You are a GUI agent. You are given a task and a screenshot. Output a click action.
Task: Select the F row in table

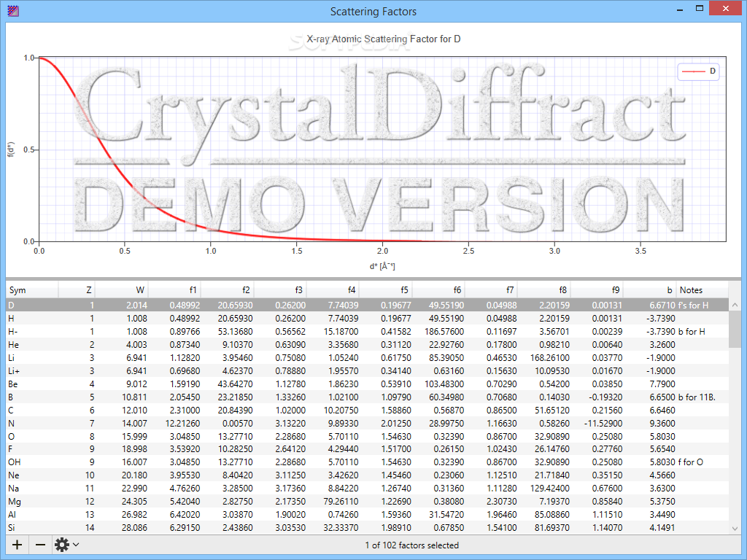(x=368, y=449)
